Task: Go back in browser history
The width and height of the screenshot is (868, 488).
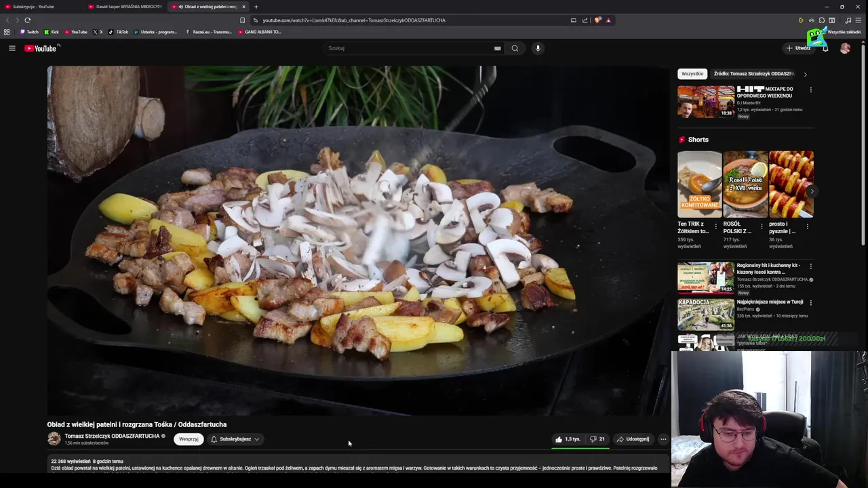Action: click(7, 20)
